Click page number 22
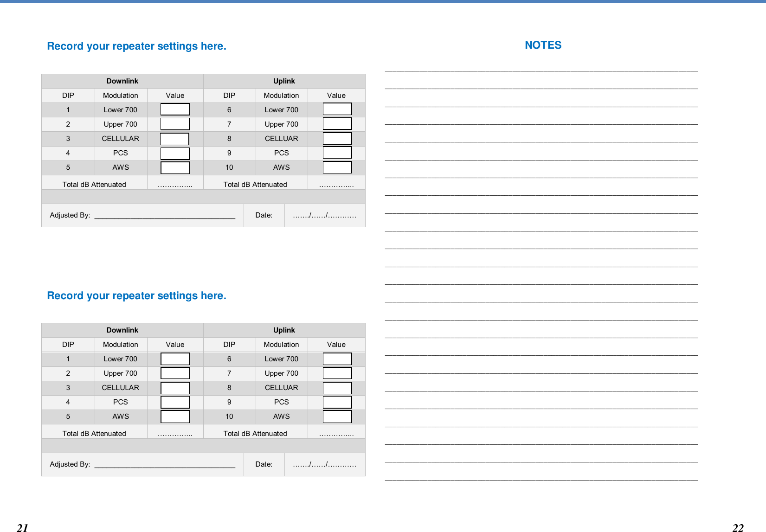766x532 pixels. coord(738,528)
